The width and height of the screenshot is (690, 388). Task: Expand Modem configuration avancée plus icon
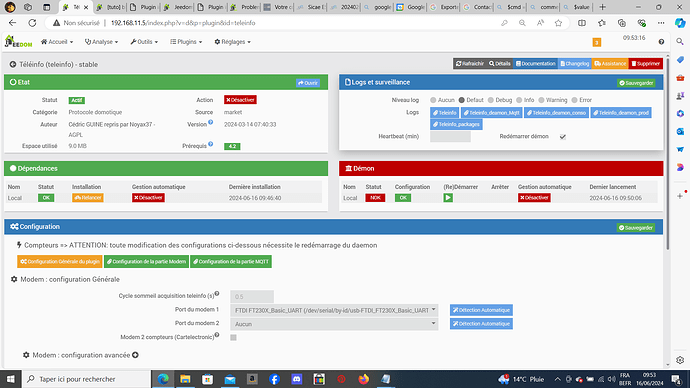tap(136, 355)
